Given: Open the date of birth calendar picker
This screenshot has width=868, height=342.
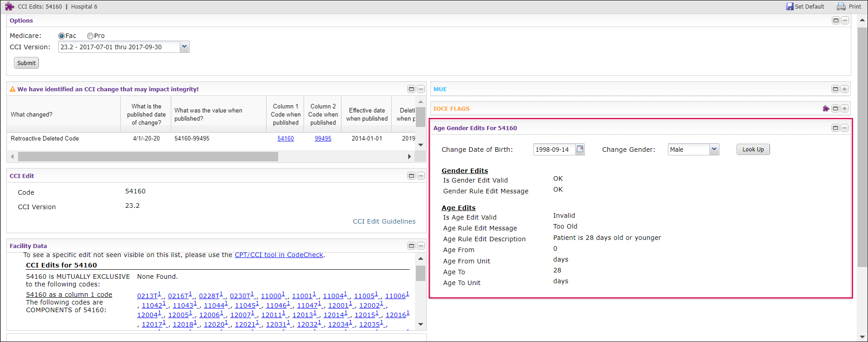Looking at the screenshot, I should pyautogui.click(x=580, y=149).
